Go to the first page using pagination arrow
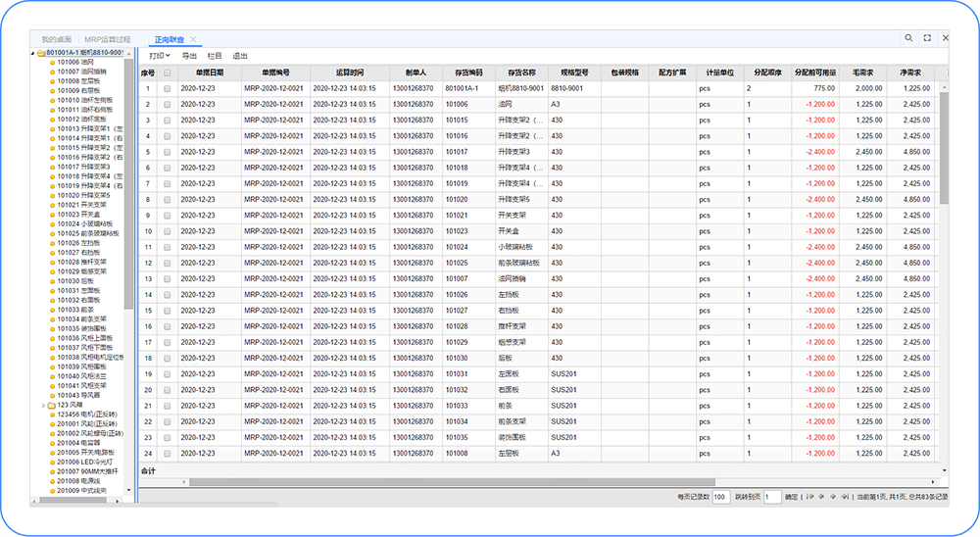The width and height of the screenshot is (980, 537). (x=809, y=497)
